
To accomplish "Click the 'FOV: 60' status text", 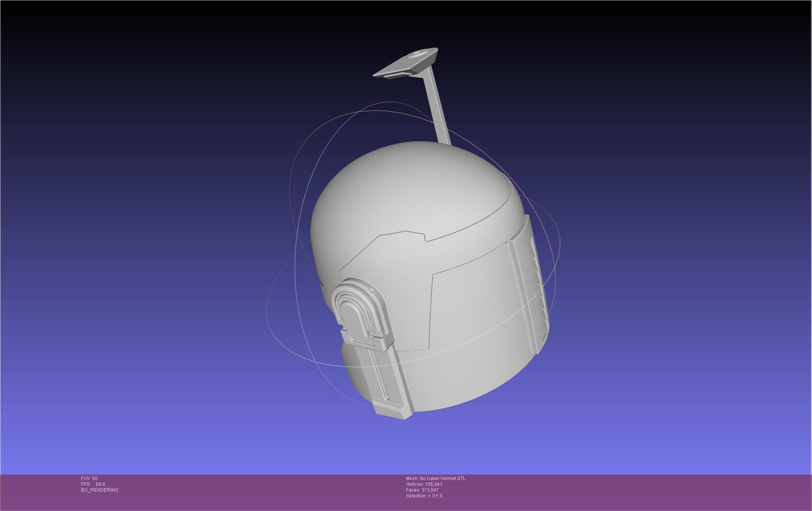I will tap(89, 478).
